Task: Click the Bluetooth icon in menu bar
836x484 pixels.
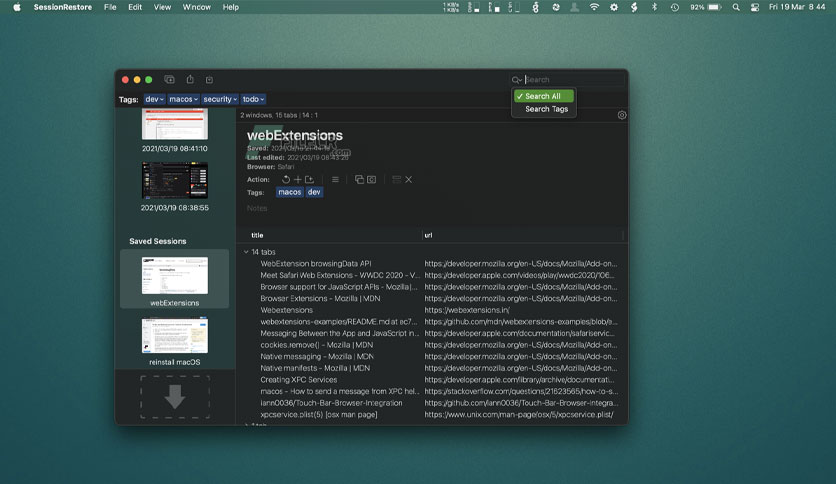Action: [654, 7]
